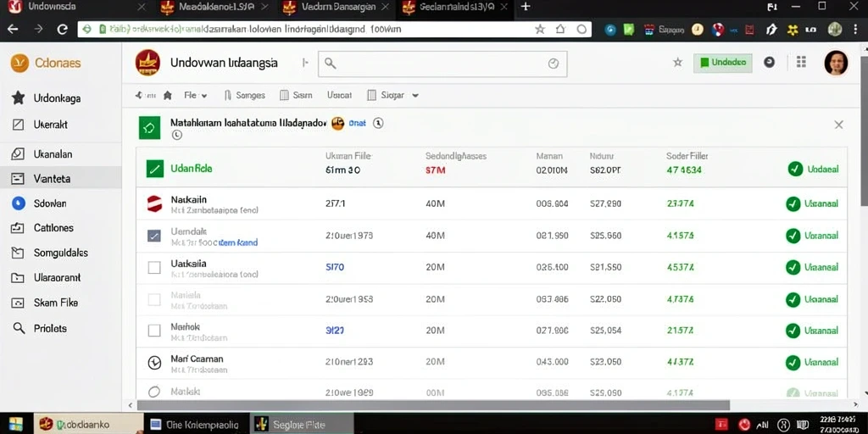This screenshot has height=434, width=868.
Task: Open the apps grid icon
Action: pos(801,62)
